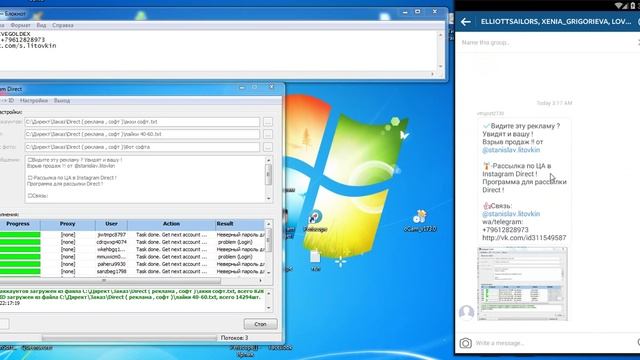Sort table by Proxy column header

[68, 224]
